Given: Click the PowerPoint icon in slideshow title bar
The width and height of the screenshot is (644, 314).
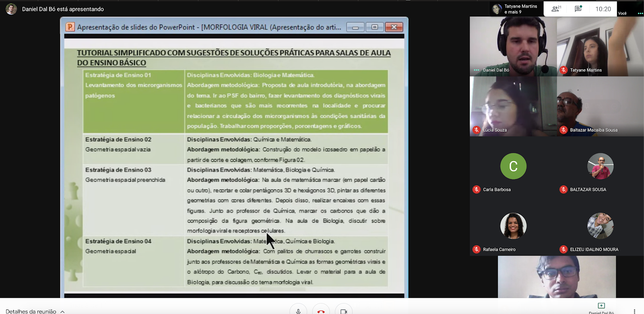Looking at the screenshot, I should click(70, 27).
